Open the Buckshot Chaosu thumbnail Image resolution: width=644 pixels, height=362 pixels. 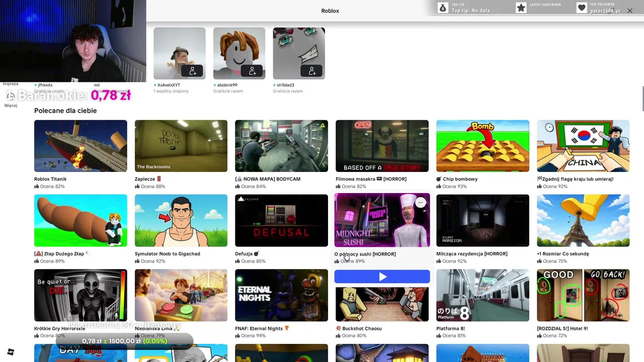pyautogui.click(x=382, y=303)
